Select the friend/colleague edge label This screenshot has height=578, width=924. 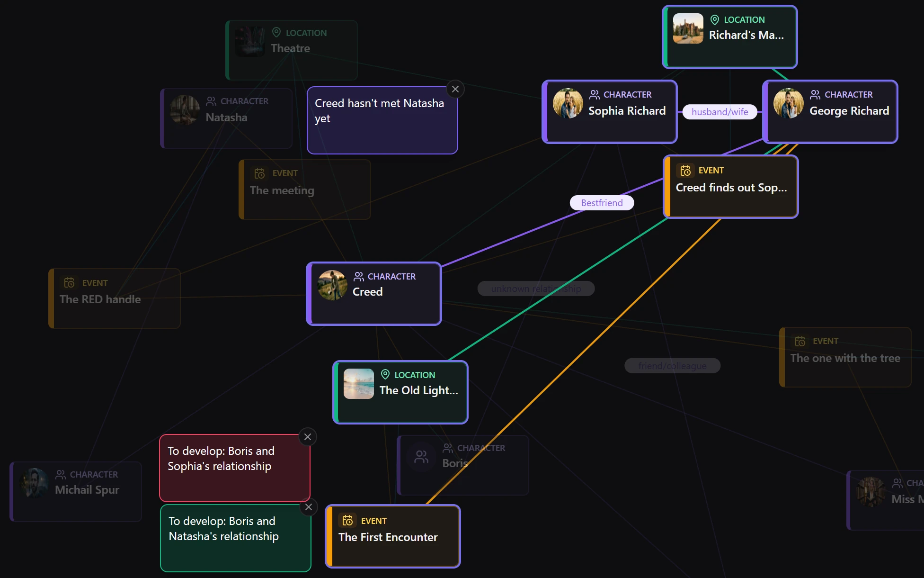tap(672, 366)
